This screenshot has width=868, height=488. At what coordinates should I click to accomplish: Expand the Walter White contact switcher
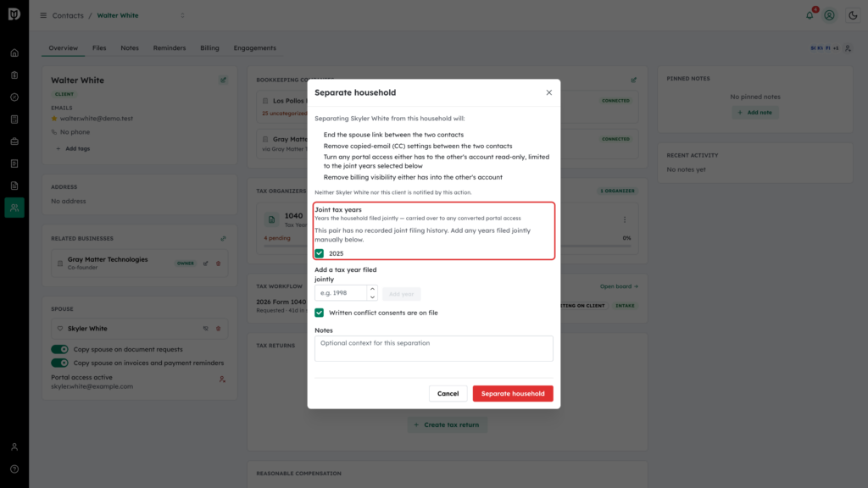[183, 15]
